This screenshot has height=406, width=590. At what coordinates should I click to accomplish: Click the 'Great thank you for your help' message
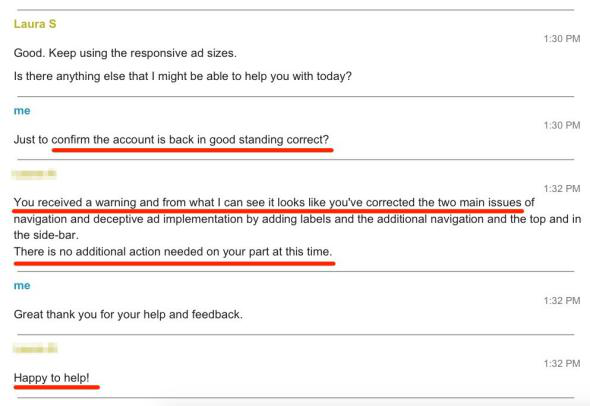coord(128,314)
